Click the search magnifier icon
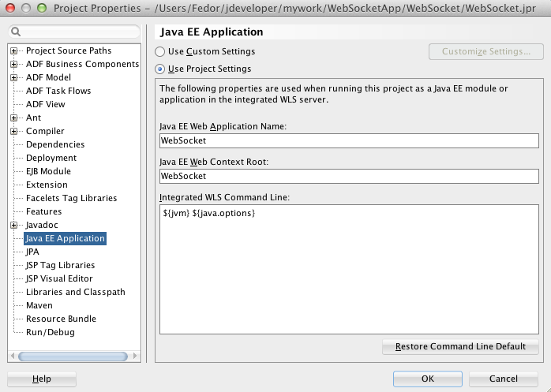The height and width of the screenshot is (392, 551). point(17,32)
